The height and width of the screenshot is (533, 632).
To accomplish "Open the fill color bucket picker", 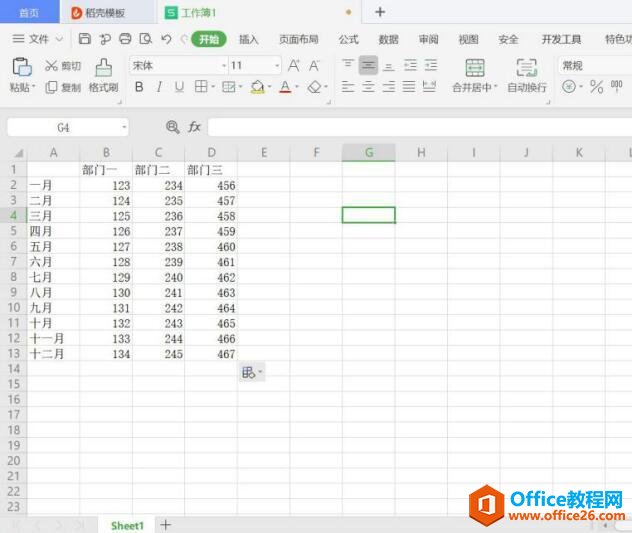I will 257,87.
